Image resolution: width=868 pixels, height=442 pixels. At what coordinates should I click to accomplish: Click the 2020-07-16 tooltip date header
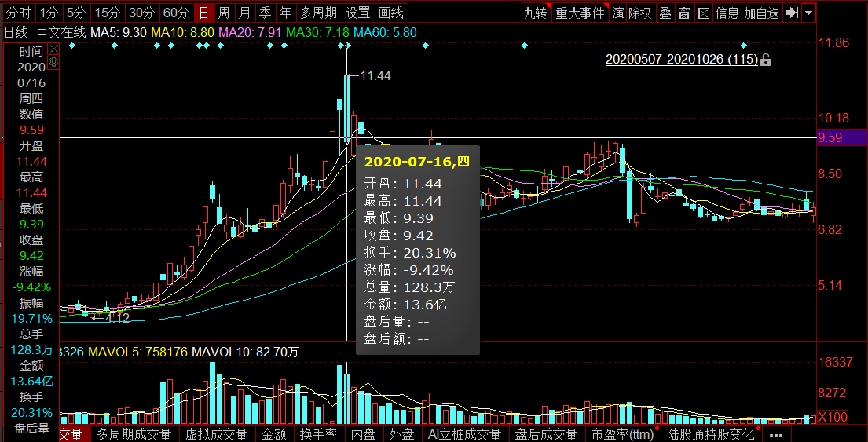click(x=417, y=162)
